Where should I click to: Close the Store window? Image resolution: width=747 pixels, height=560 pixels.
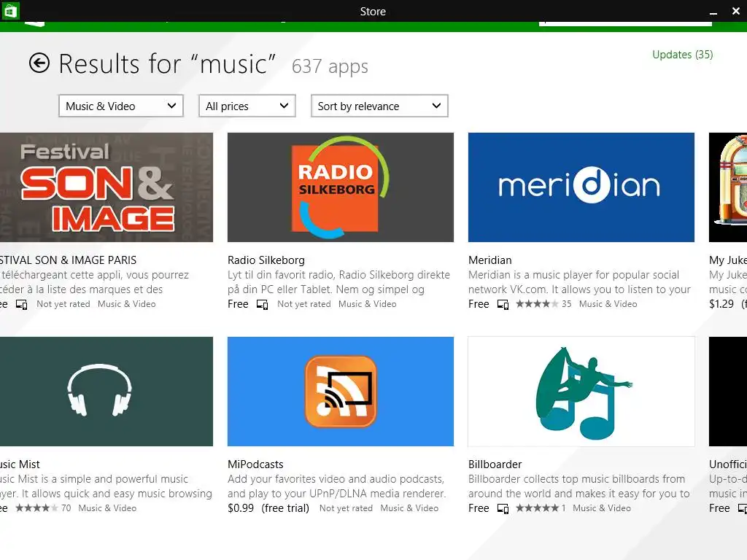[x=736, y=11]
